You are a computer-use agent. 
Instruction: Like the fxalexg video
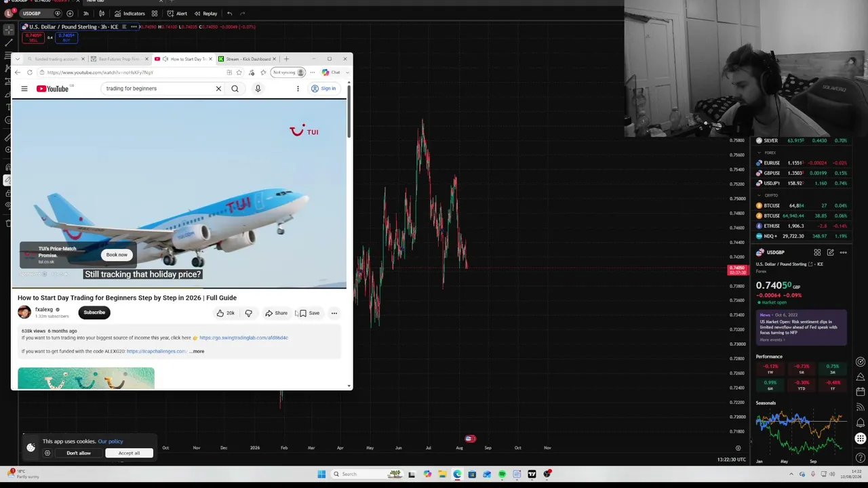coord(225,313)
